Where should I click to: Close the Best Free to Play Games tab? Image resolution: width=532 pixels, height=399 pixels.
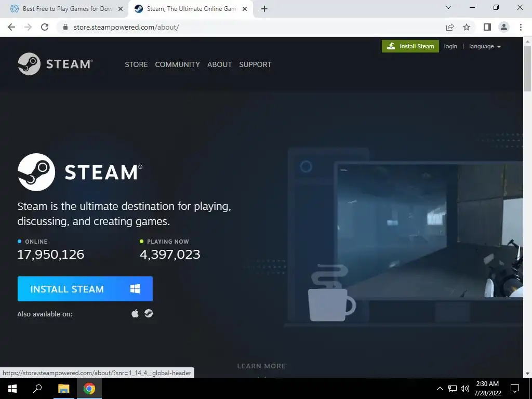click(121, 9)
